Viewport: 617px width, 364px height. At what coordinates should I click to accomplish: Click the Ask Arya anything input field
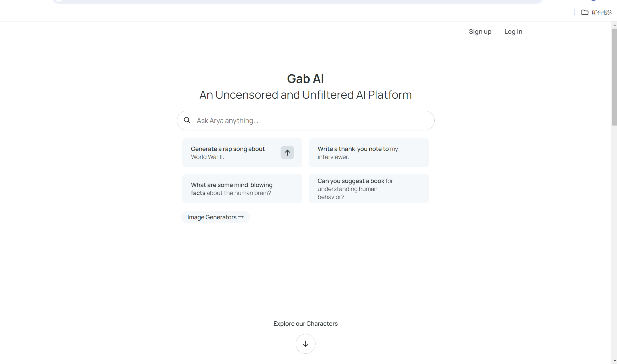tap(312, 121)
